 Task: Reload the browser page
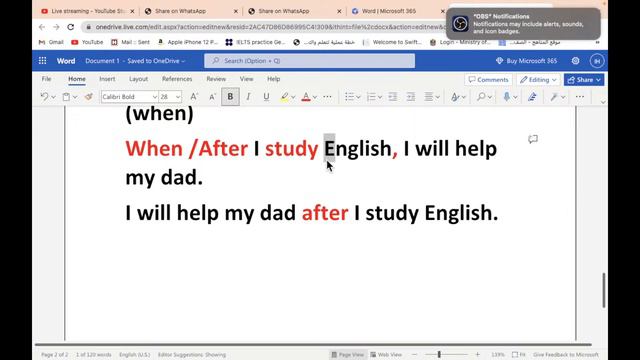click(x=71, y=27)
